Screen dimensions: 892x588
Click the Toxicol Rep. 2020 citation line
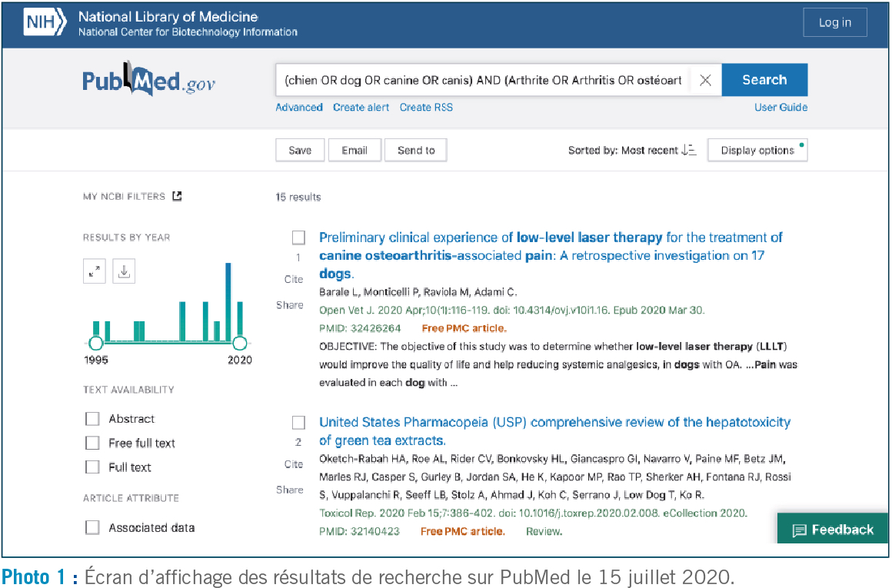533,513
